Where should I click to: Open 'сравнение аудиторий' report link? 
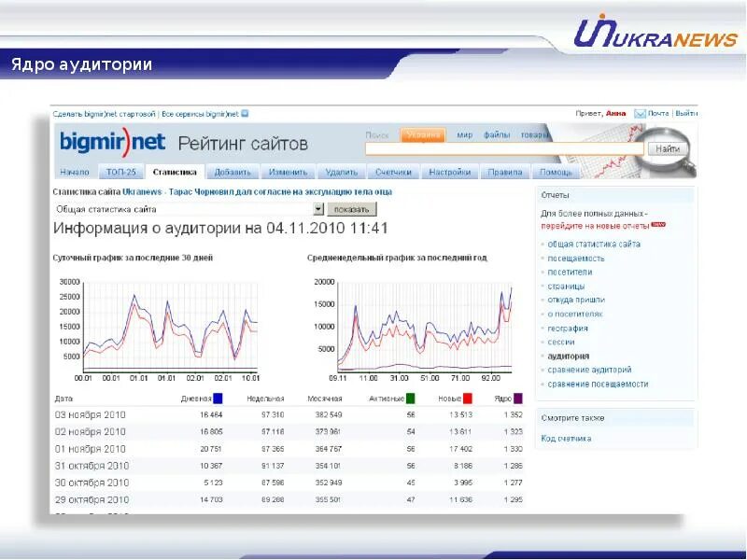click(589, 370)
